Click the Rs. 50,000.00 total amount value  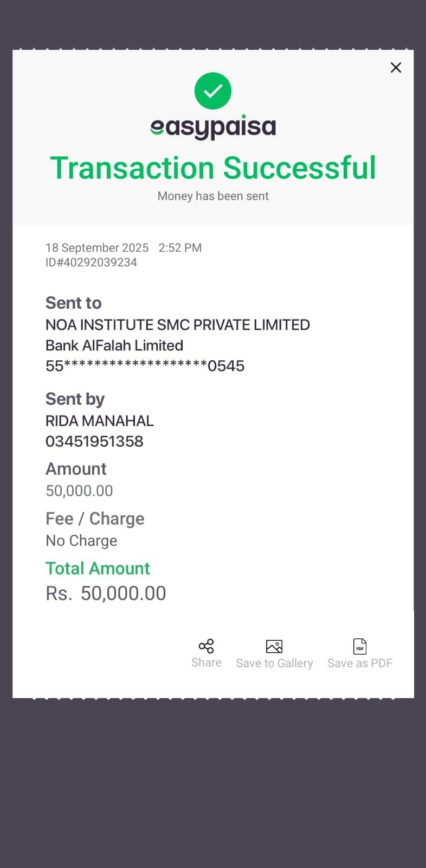pos(106,593)
